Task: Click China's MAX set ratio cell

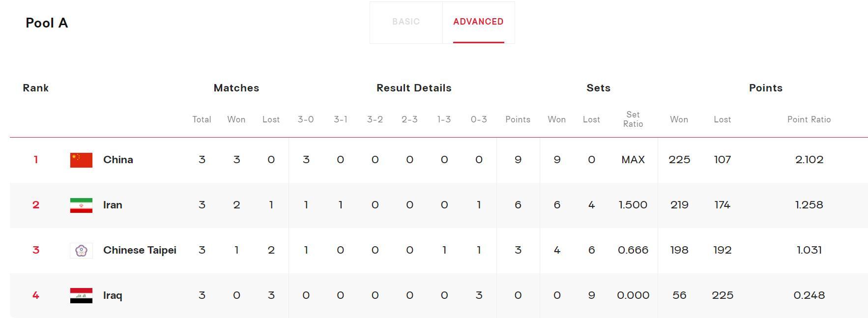Action: coord(633,160)
